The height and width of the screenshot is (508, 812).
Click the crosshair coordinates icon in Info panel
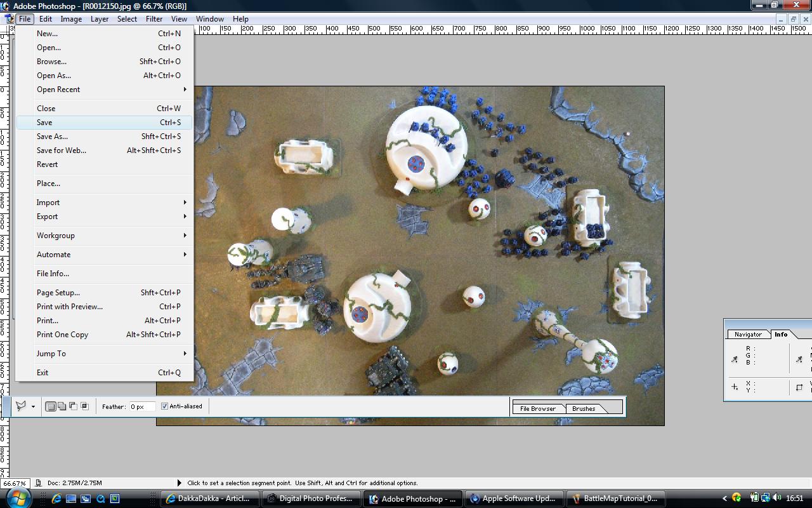point(735,387)
